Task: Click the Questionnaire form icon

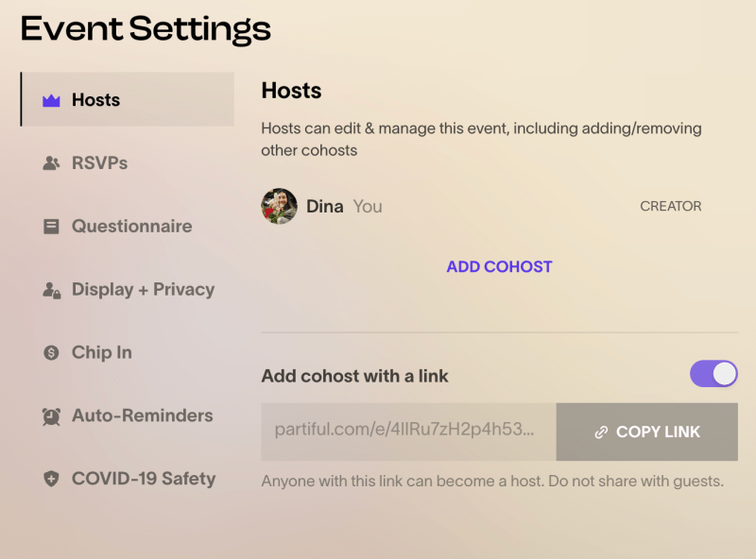Action: click(x=51, y=227)
